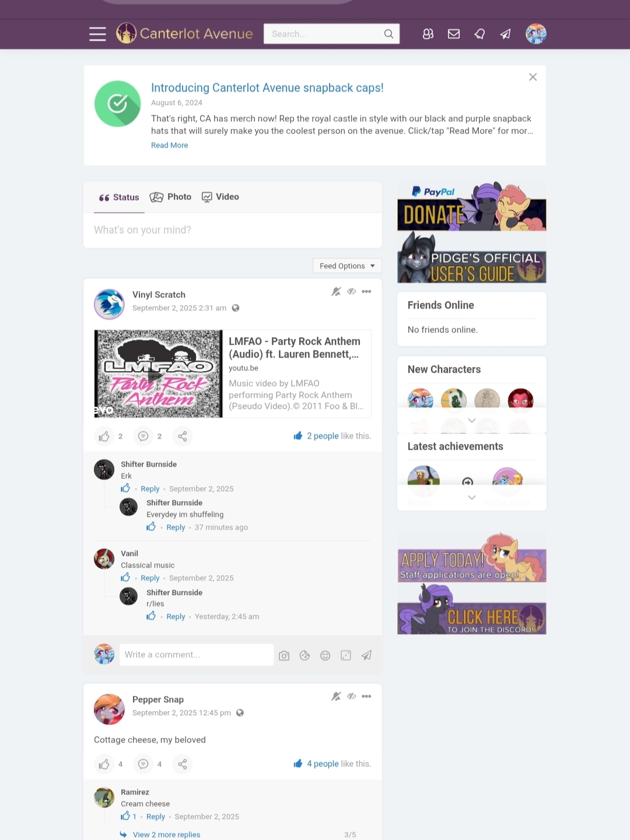630x840 pixels.
Task: Switch to the Video tab
Action: pyautogui.click(x=220, y=197)
